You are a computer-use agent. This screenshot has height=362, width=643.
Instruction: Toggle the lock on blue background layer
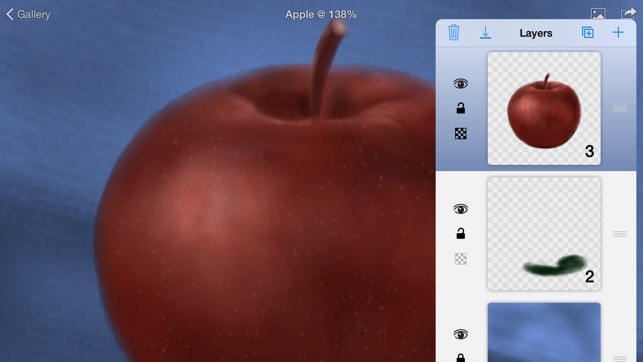pyautogui.click(x=461, y=357)
